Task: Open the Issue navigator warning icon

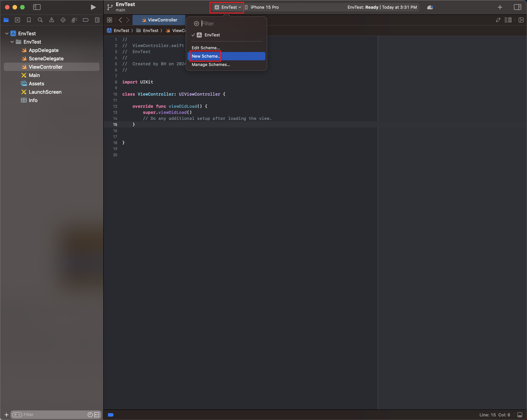Action: pos(52,20)
